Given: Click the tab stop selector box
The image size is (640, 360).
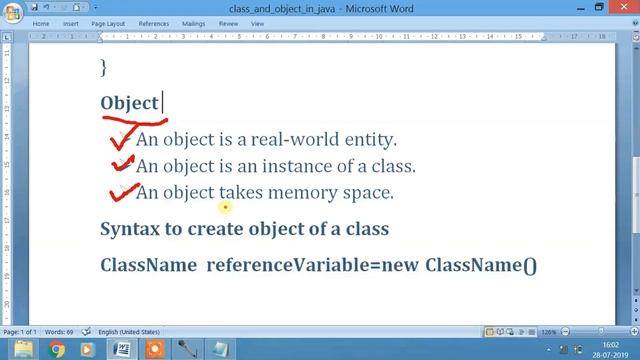Looking at the screenshot, I should (x=7, y=37).
